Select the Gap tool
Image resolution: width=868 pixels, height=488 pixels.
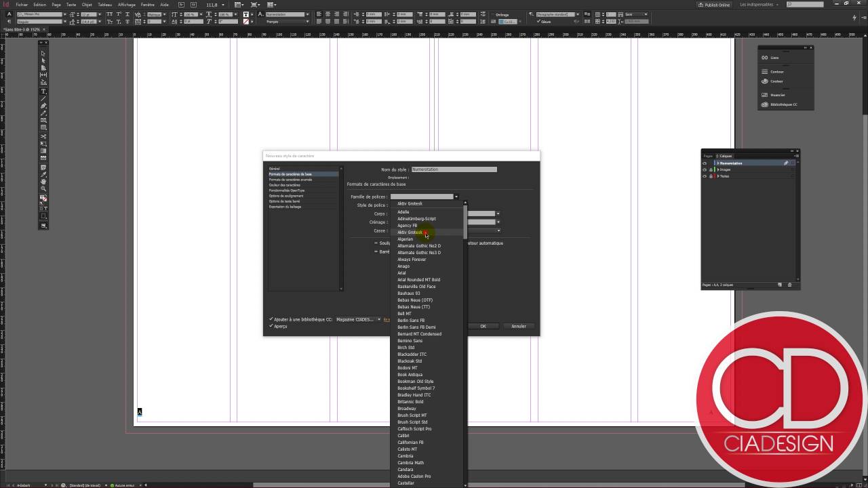pyautogui.click(x=43, y=75)
